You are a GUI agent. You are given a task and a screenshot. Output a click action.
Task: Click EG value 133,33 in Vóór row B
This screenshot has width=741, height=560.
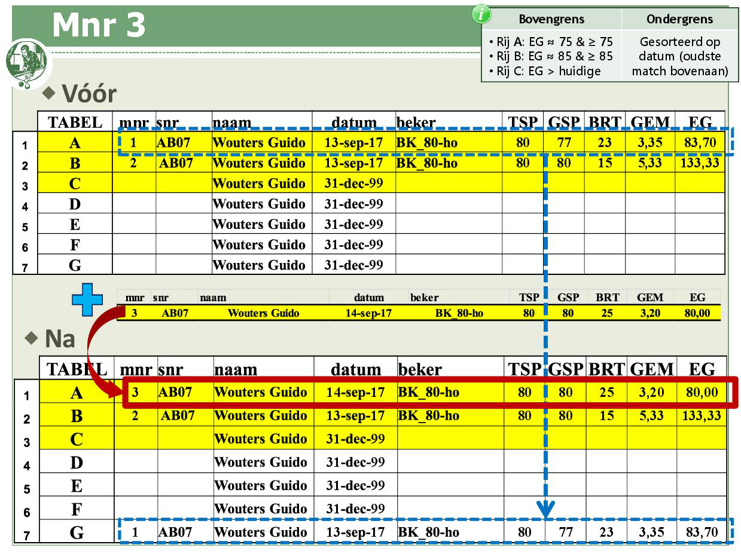[x=700, y=163]
